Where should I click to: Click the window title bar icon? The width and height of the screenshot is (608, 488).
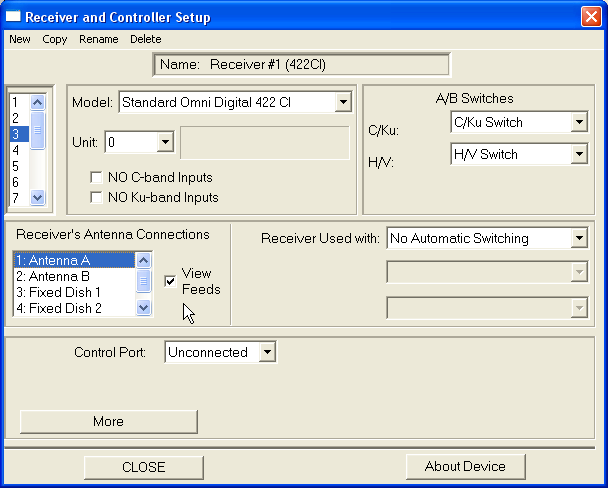click(14, 16)
